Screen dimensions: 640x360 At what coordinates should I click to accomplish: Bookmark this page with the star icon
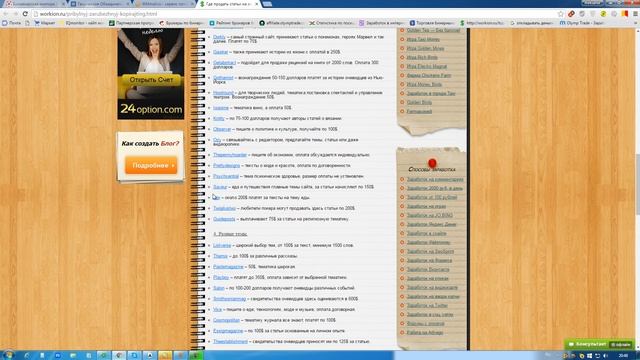[561, 14]
